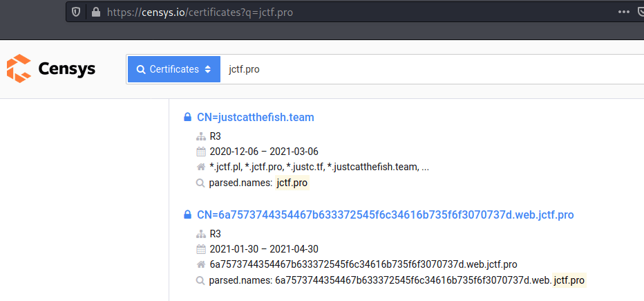Open the page actions three-dots menu
This screenshot has height=301, width=644.
pos(623,12)
